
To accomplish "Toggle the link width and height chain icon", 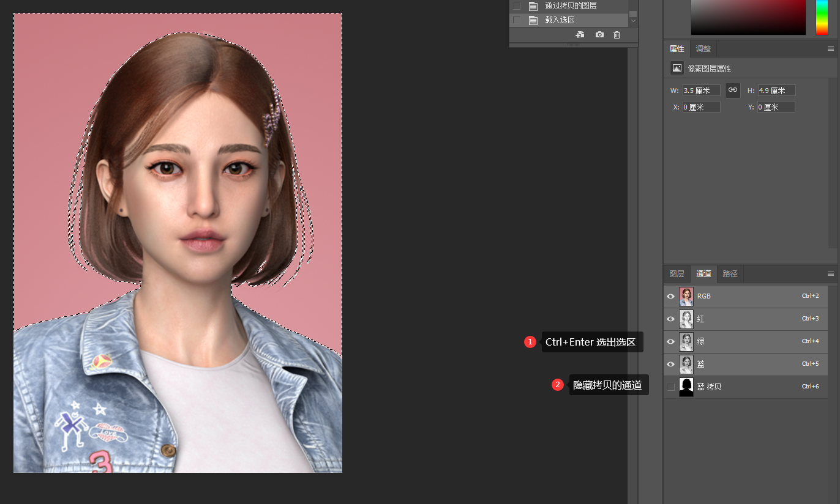I will 732,90.
